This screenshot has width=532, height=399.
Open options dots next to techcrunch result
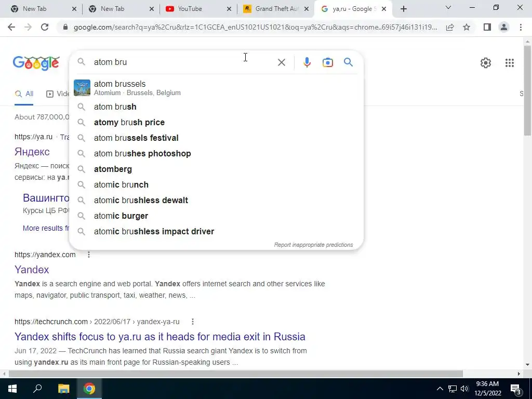pos(193,321)
